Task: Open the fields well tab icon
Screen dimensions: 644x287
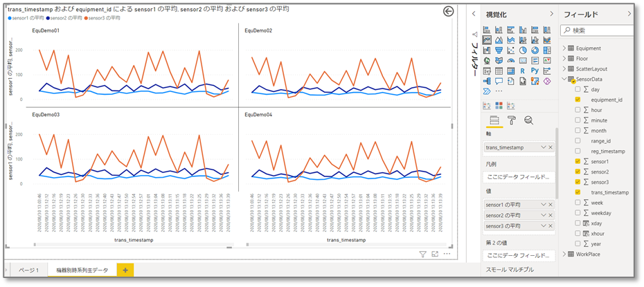Action: tap(494, 120)
